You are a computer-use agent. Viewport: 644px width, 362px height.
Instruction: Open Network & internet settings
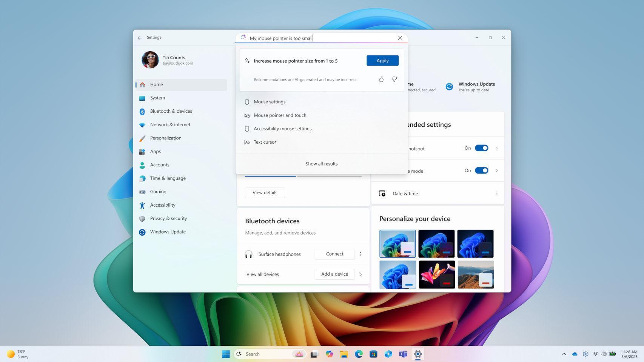tap(170, 124)
